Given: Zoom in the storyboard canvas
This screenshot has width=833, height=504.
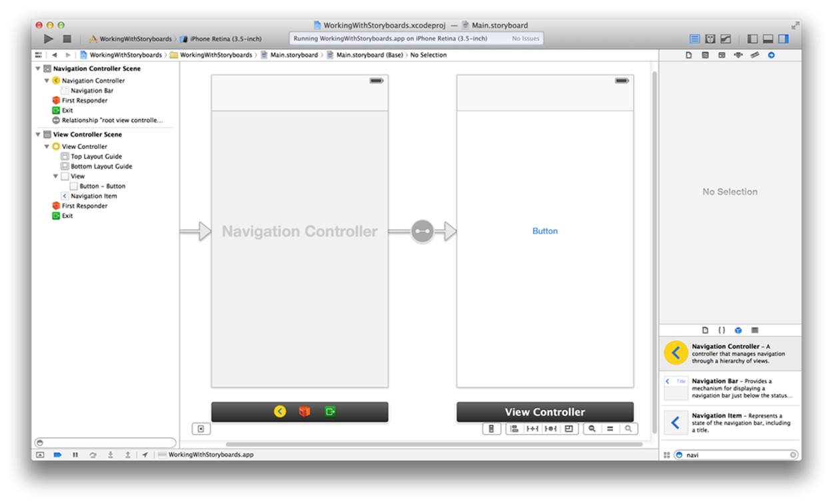Looking at the screenshot, I should pyautogui.click(x=628, y=429).
